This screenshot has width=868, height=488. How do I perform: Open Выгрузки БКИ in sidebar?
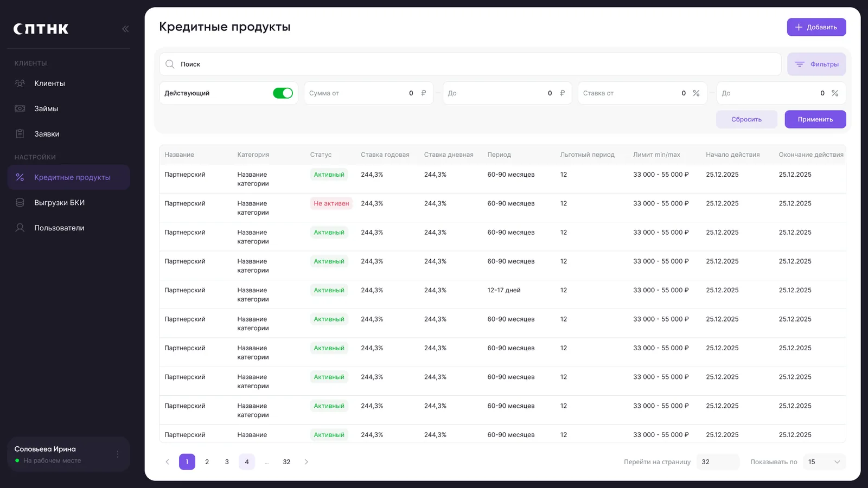(x=69, y=203)
